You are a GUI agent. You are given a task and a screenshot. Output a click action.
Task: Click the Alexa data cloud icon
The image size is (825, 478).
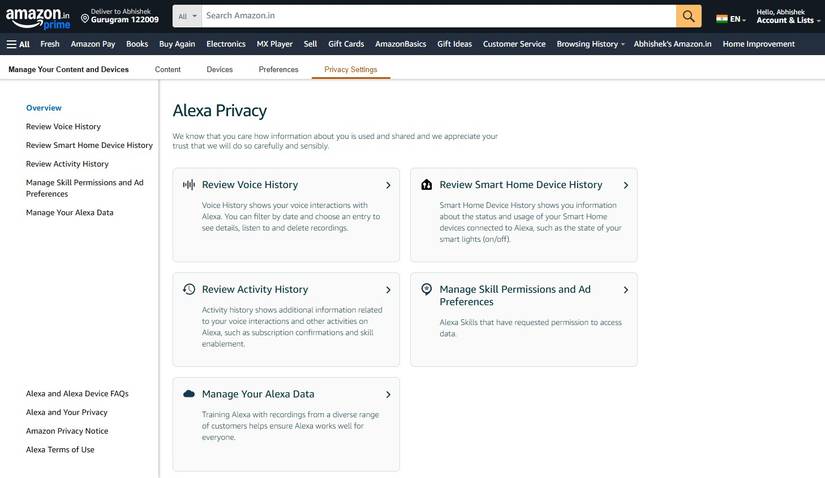coord(189,394)
